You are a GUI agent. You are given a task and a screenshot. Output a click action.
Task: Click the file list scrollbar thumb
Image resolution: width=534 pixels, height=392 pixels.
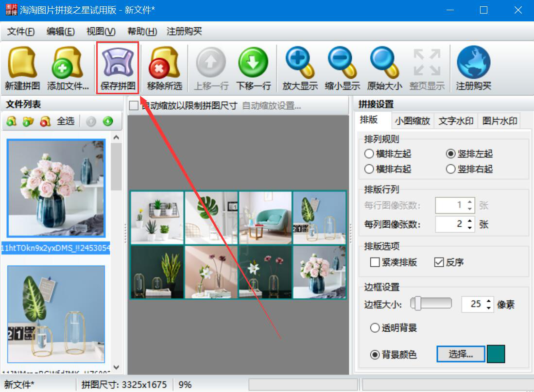pyautogui.click(x=116, y=167)
